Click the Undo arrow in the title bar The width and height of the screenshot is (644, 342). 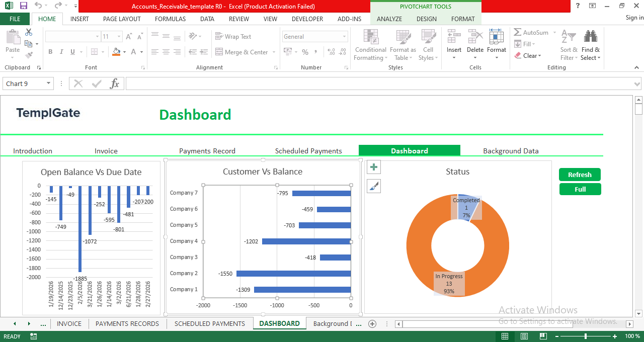point(38,6)
